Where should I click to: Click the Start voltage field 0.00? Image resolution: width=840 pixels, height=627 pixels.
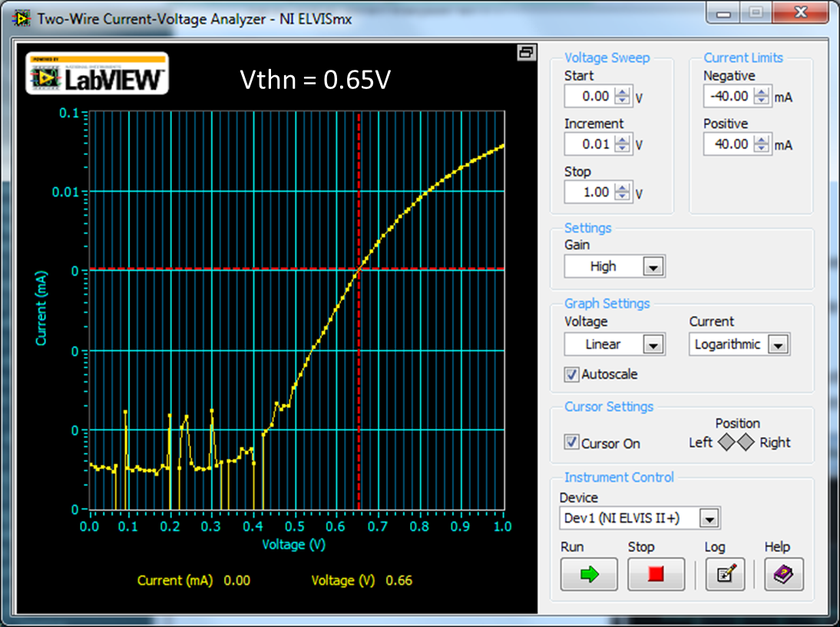[x=590, y=97]
